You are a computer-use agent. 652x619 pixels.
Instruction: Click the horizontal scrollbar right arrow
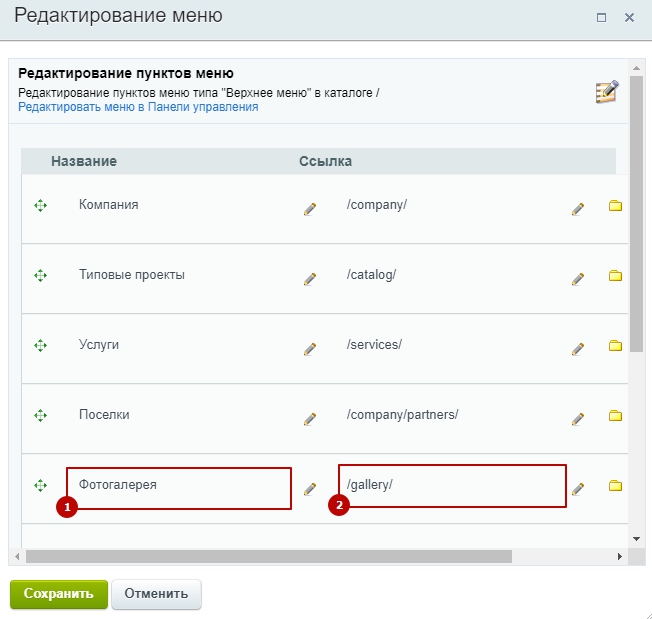point(620,556)
